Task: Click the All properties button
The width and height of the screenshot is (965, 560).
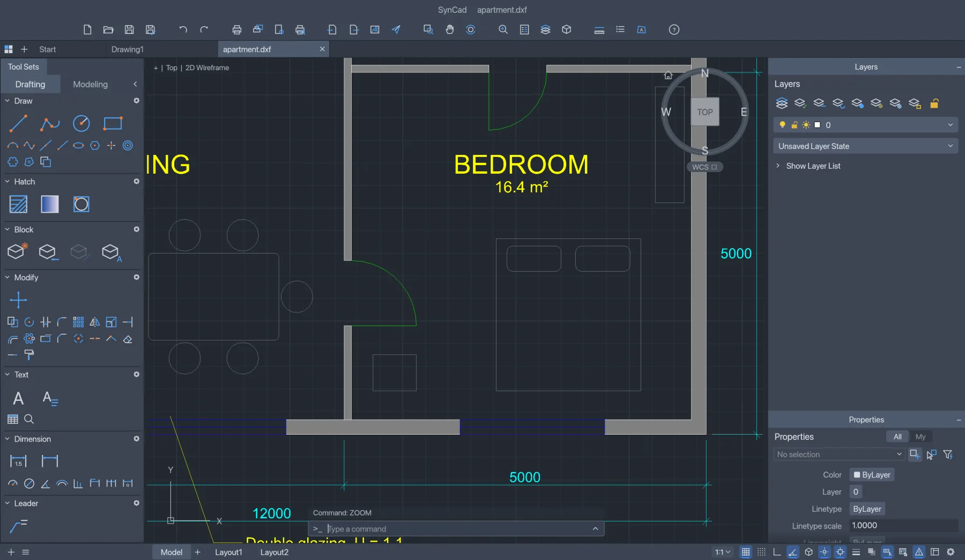Action: click(897, 437)
